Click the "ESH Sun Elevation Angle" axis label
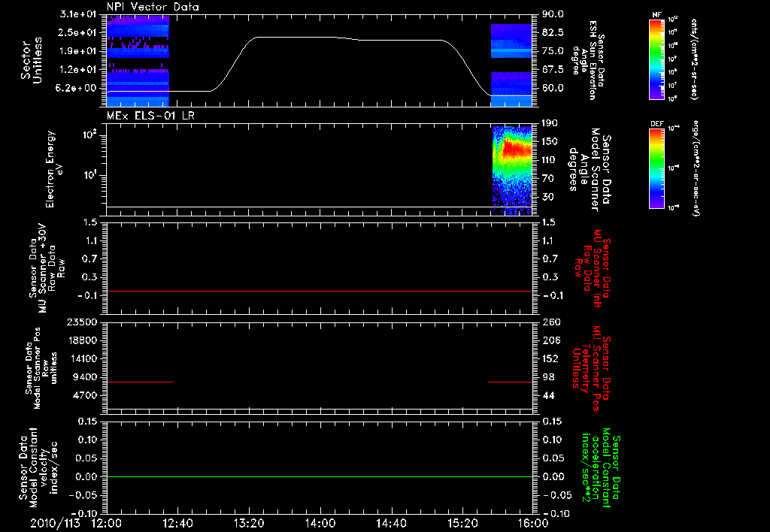The width and height of the screenshot is (770, 532). pyautogui.click(x=589, y=60)
